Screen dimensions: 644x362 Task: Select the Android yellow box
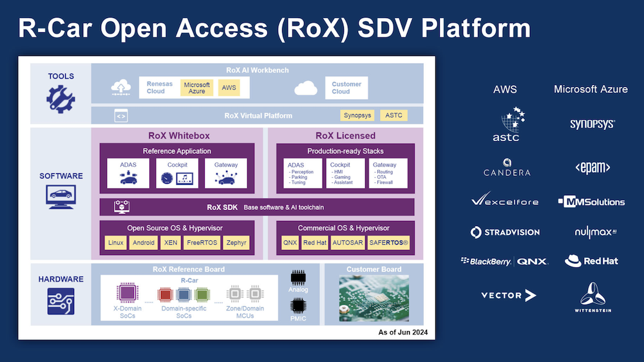pos(144,243)
